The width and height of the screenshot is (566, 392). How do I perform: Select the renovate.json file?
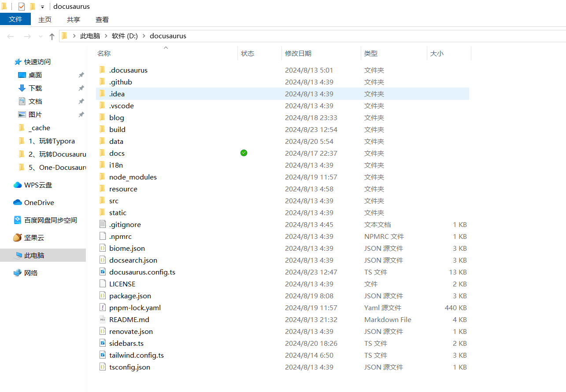tap(131, 332)
